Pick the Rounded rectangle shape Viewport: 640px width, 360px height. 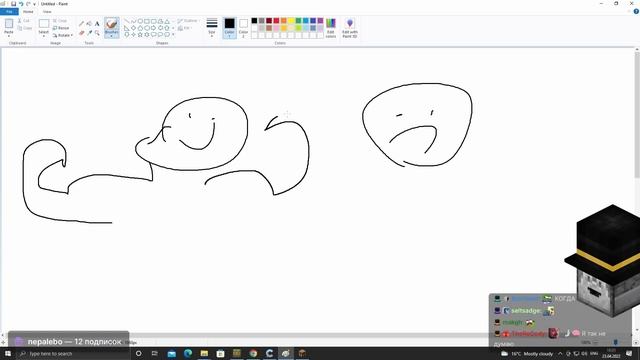pos(153,21)
